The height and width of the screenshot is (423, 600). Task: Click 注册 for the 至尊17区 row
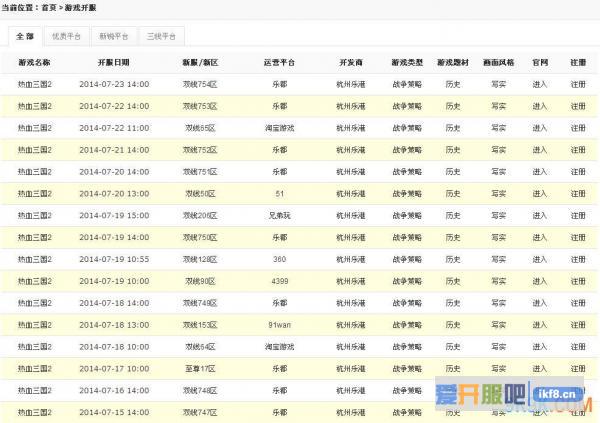578,369
